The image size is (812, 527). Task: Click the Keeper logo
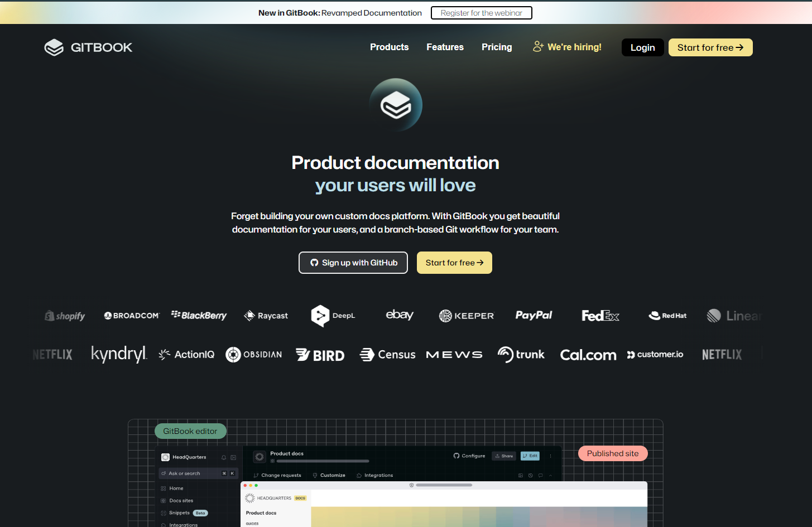pyautogui.click(x=467, y=316)
